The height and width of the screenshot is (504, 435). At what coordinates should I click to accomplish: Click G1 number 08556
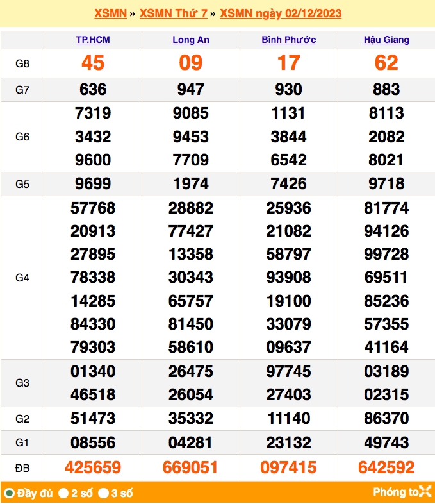[x=93, y=443]
